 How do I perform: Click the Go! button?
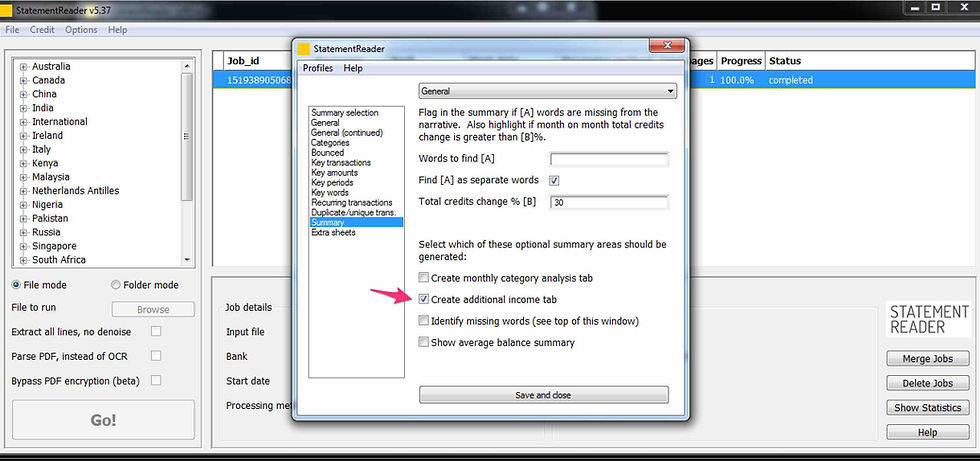pyautogui.click(x=103, y=420)
